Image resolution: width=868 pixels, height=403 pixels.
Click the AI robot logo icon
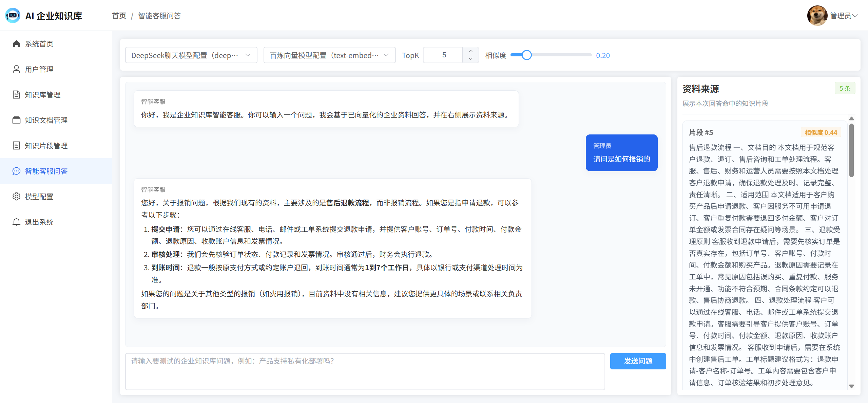click(13, 16)
